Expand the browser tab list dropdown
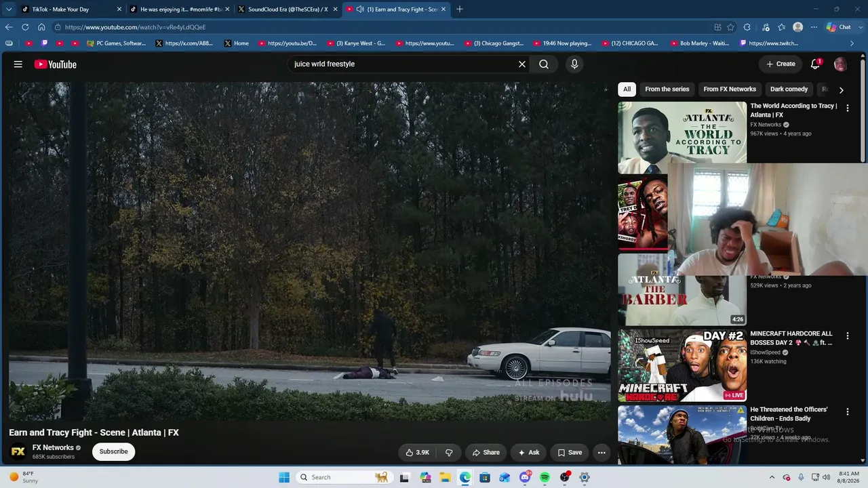Screen dimensions: 868x488 [x=9, y=9]
